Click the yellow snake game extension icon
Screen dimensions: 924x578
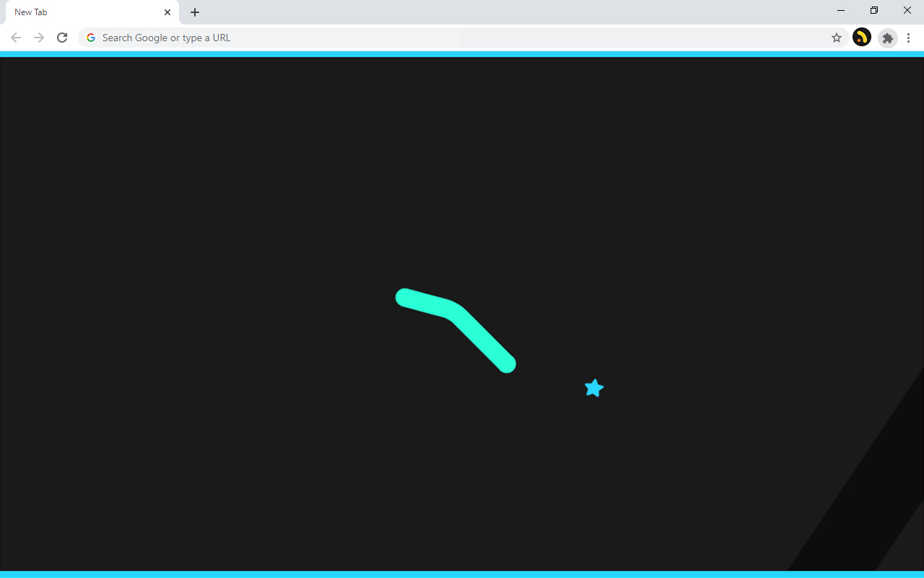[861, 37]
